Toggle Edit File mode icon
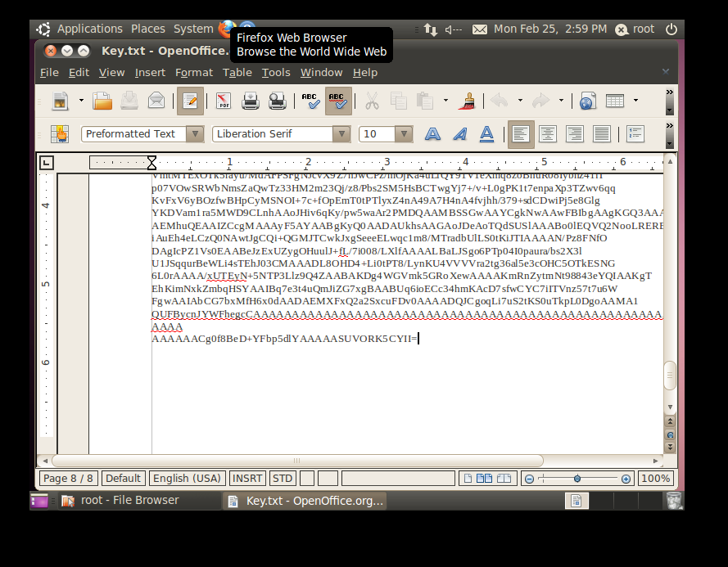This screenshot has height=567, width=728. tap(190, 101)
